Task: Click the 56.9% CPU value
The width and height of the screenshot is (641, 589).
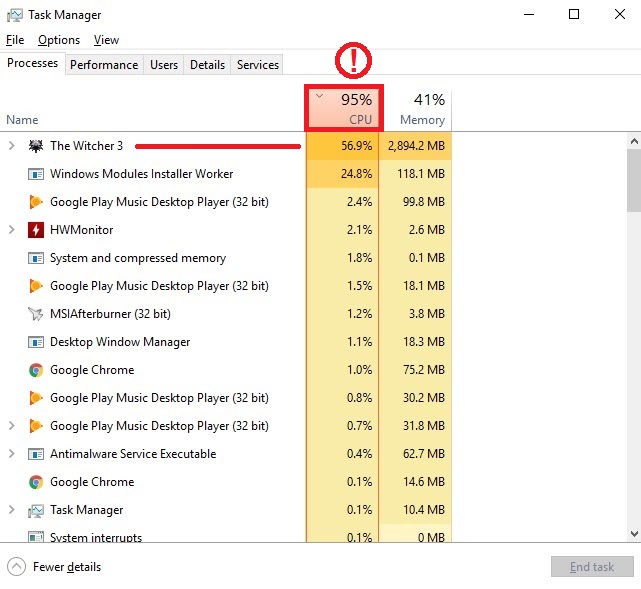Action: click(x=356, y=146)
